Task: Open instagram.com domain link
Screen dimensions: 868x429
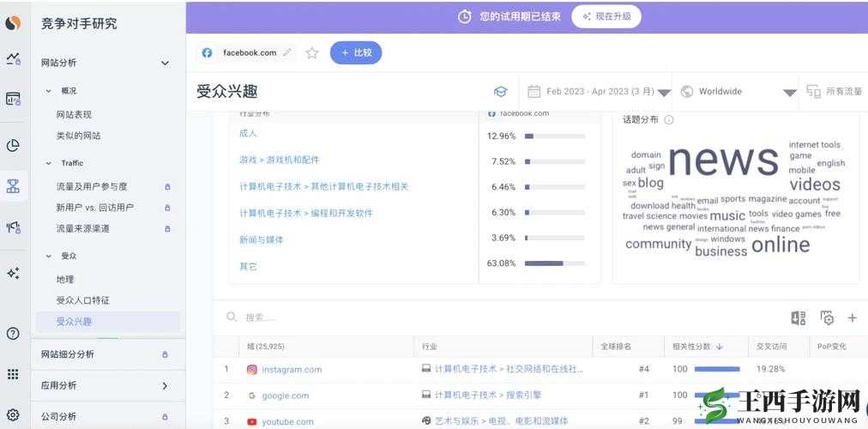Action: [292, 370]
